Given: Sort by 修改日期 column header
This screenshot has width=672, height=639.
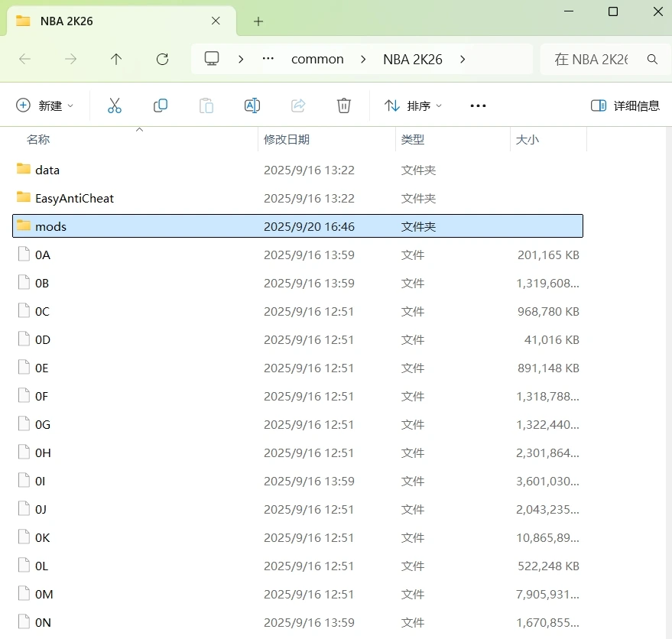Looking at the screenshot, I should (x=287, y=139).
